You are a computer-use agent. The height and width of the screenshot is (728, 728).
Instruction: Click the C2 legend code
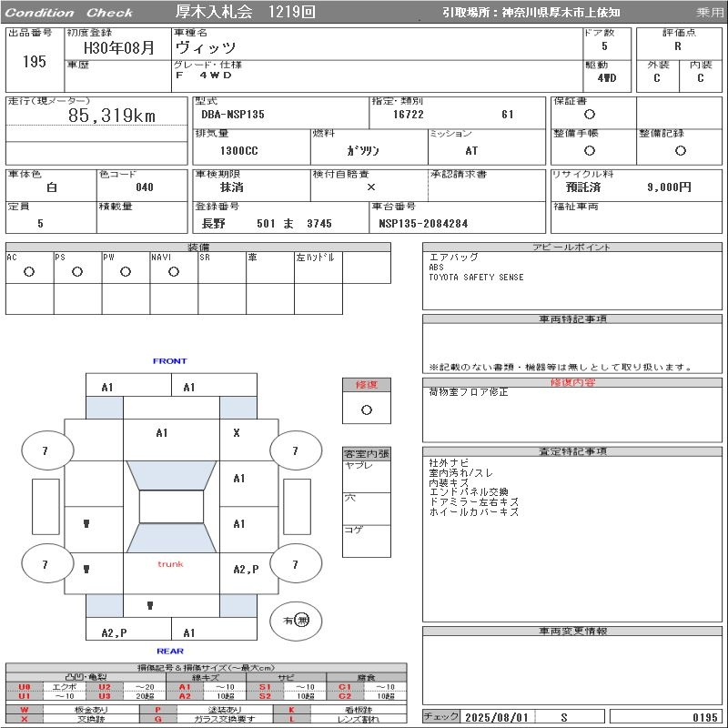[345, 696]
